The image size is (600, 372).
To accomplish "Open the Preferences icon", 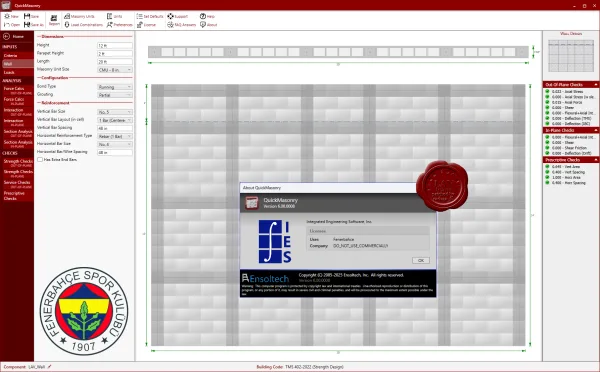I will pyautogui.click(x=109, y=24).
